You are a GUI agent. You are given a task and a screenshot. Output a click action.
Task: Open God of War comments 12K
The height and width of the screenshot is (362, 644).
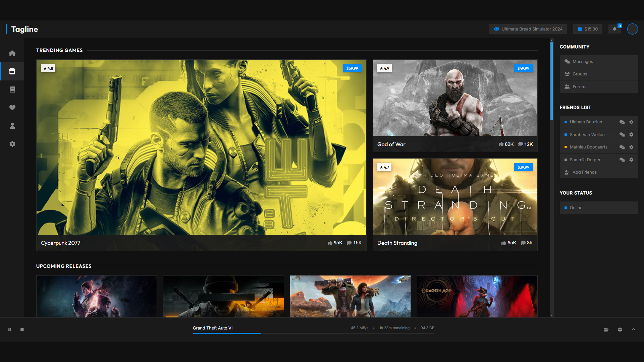525,144
